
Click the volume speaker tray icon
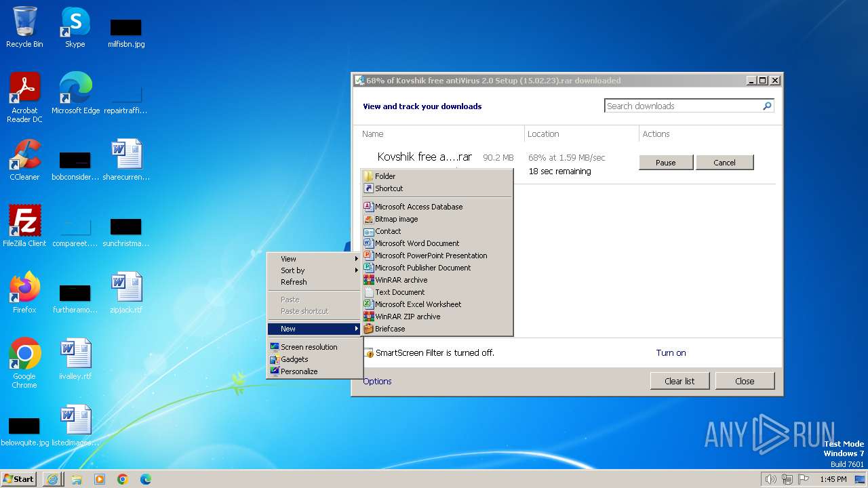770,479
